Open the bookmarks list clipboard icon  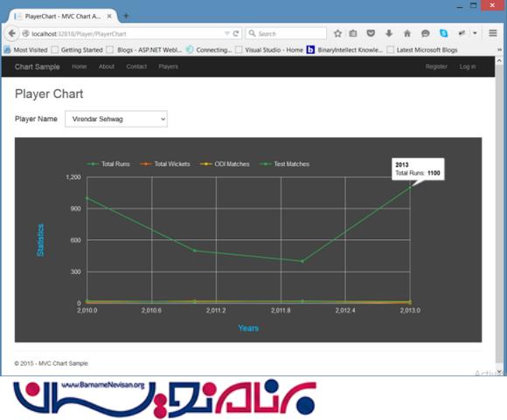[x=353, y=33]
